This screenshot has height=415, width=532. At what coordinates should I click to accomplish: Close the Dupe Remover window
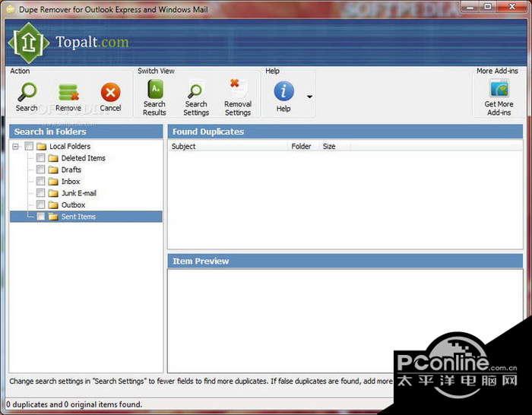512,7
